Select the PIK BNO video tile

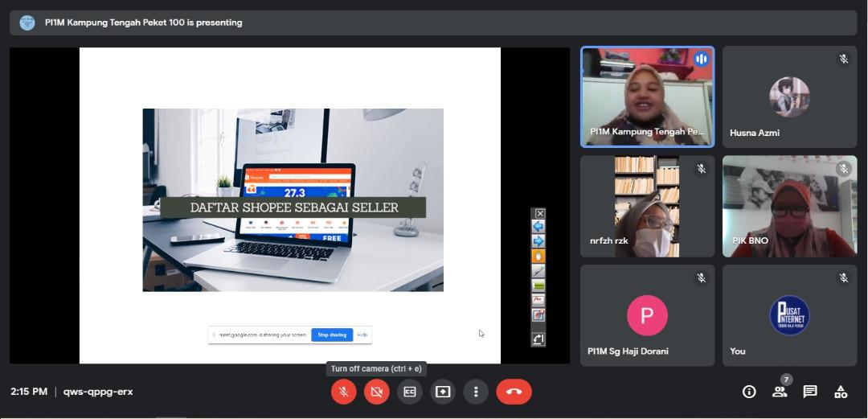click(x=789, y=206)
